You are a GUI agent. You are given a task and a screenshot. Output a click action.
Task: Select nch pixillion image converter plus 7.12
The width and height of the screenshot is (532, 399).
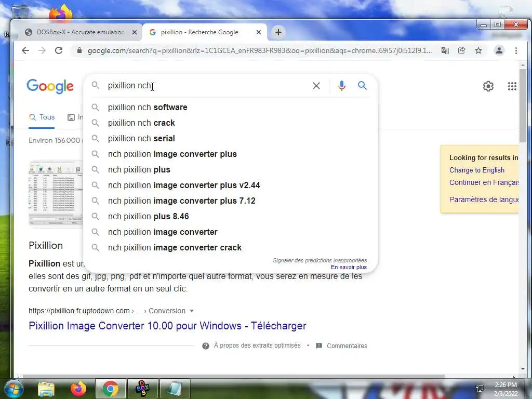(230, 201)
